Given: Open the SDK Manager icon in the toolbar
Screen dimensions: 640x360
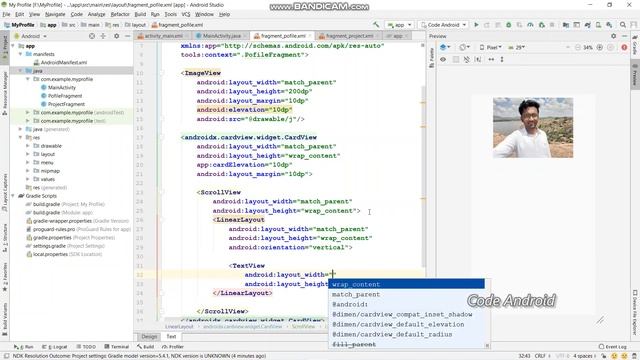Looking at the screenshot, I should [609, 25].
